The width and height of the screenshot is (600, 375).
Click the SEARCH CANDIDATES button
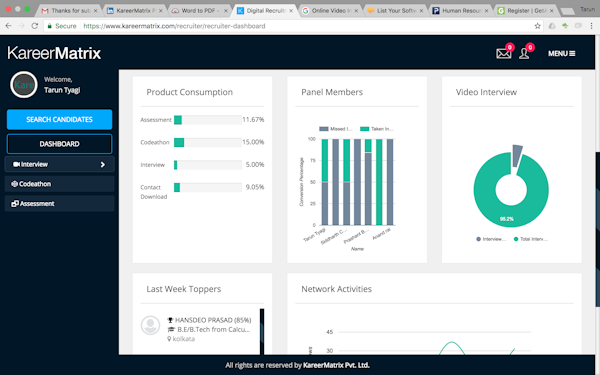(59, 119)
